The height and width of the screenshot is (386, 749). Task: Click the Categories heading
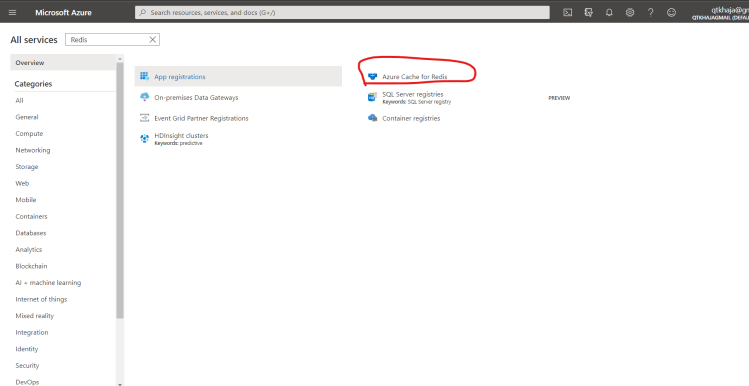(33, 84)
